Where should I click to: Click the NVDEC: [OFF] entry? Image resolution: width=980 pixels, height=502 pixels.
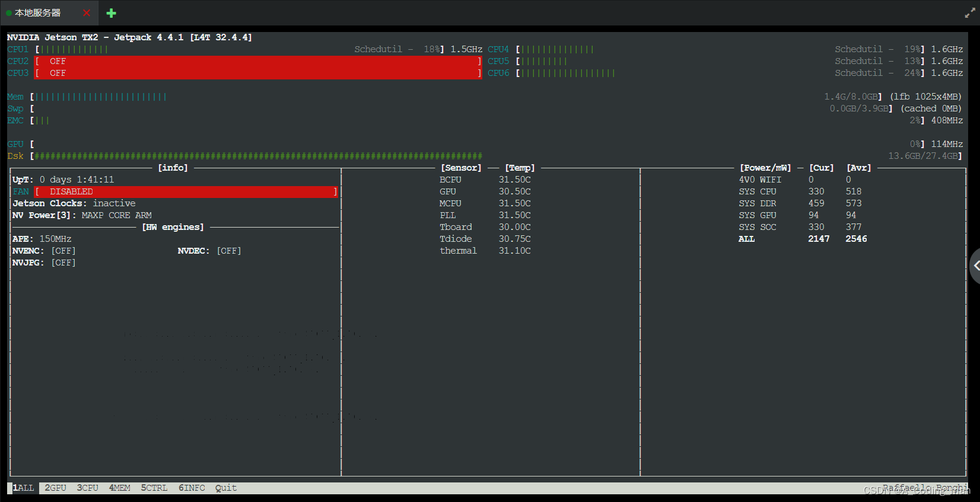209,251
